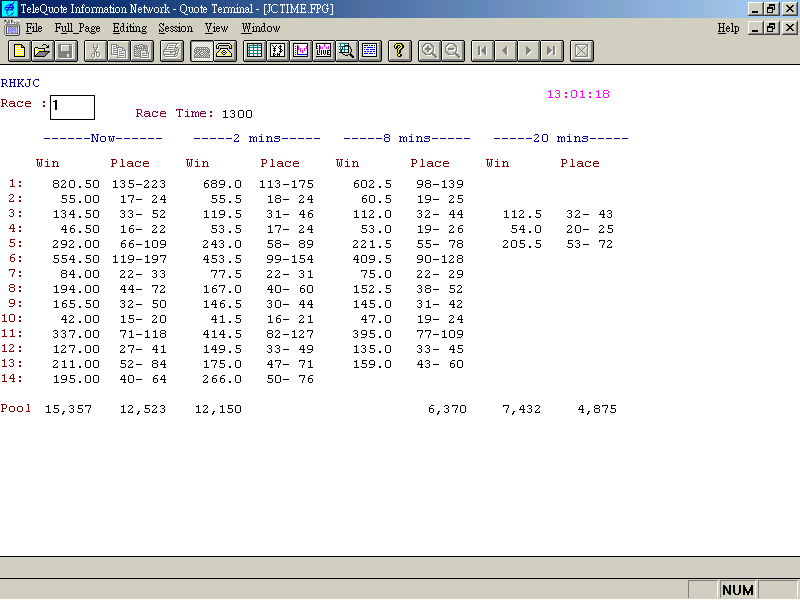The image size is (800, 600).
Task: Click the Cut scissors icon
Action: click(95, 51)
